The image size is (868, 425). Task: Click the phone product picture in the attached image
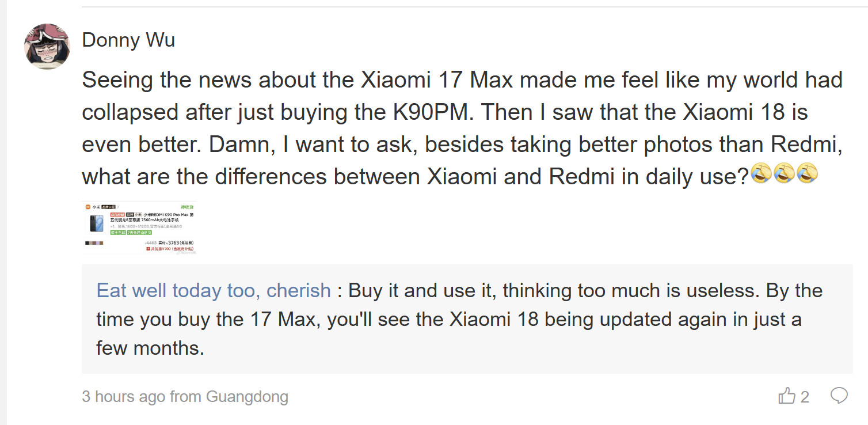(96, 223)
